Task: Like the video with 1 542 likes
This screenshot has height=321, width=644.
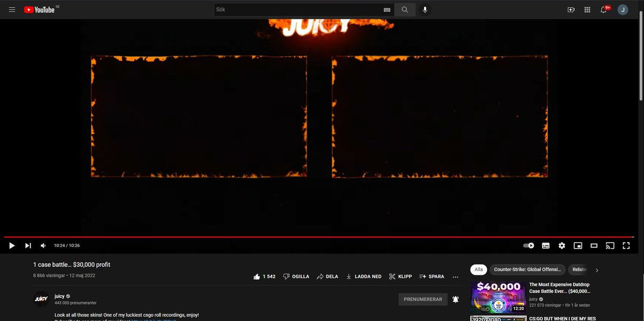Action: pyautogui.click(x=264, y=276)
